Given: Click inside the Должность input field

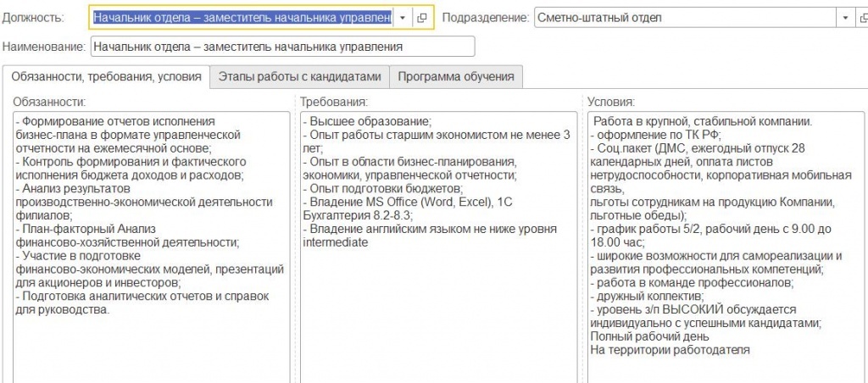Looking at the screenshot, I should point(242,18).
